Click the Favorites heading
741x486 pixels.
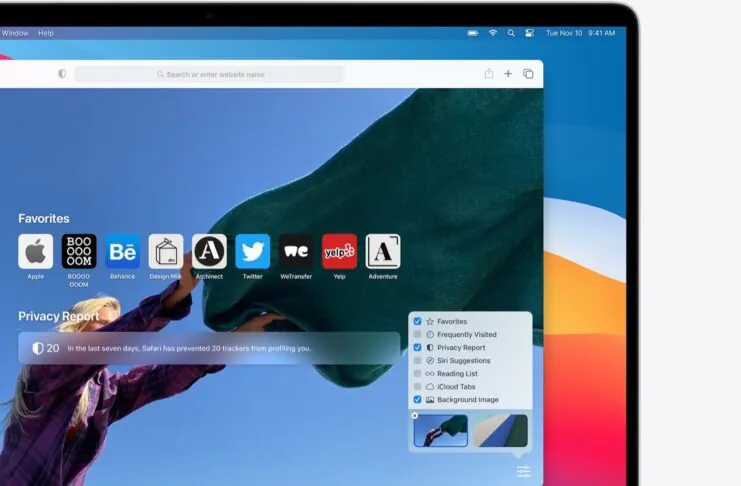44,218
